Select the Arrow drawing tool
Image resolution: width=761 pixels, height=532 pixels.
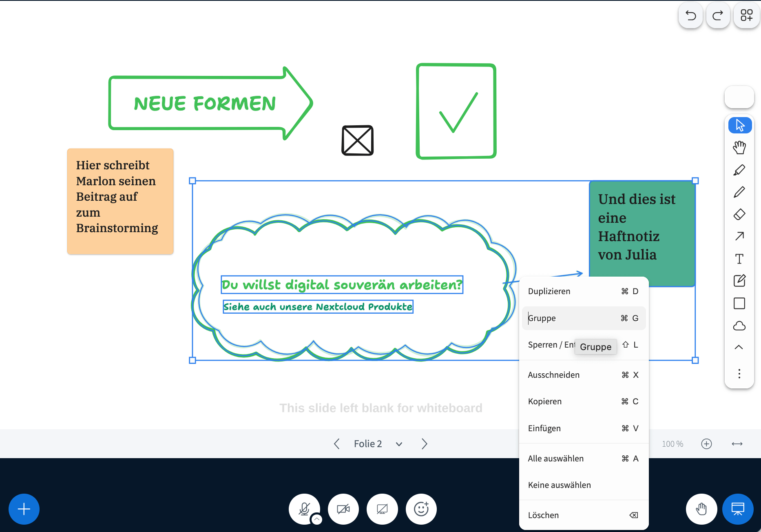739,237
